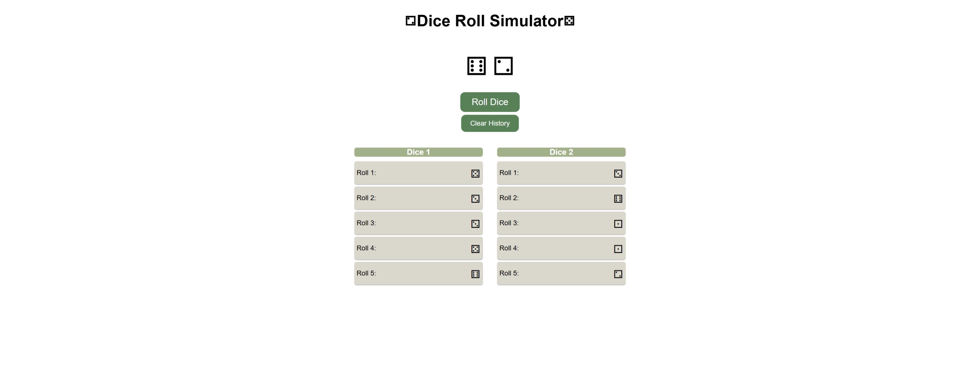Click the dice icon in Dice 2 Roll 5
This screenshot has width=980, height=373.
618,273
